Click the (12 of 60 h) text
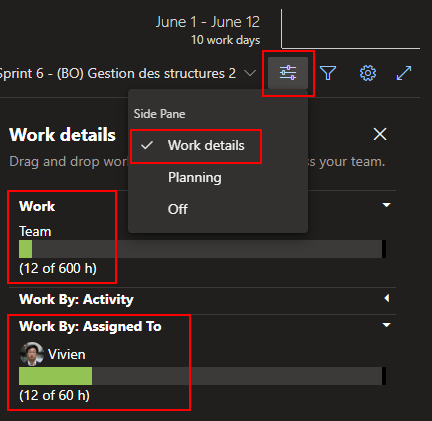 [54, 395]
